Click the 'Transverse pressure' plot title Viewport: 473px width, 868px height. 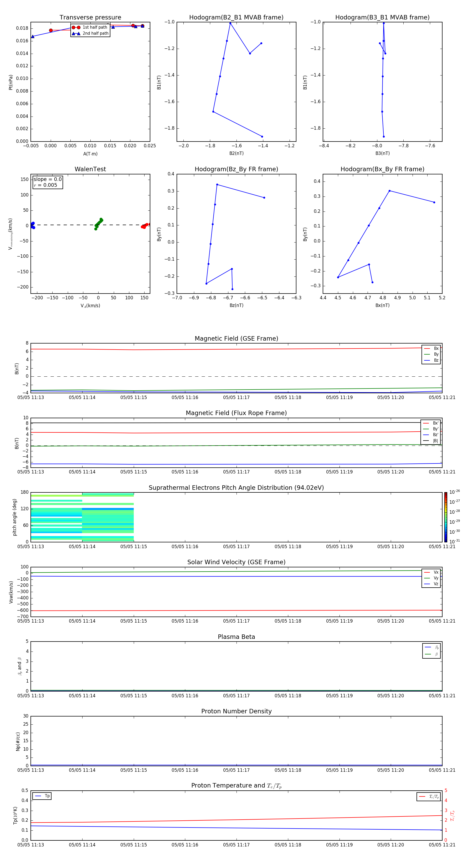(x=90, y=18)
